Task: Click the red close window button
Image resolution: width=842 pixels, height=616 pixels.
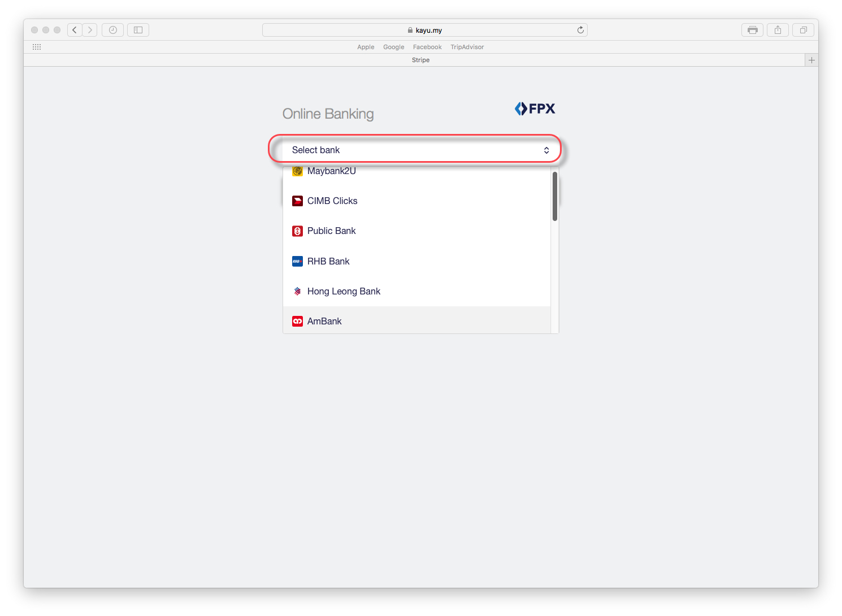Action: tap(34, 30)
